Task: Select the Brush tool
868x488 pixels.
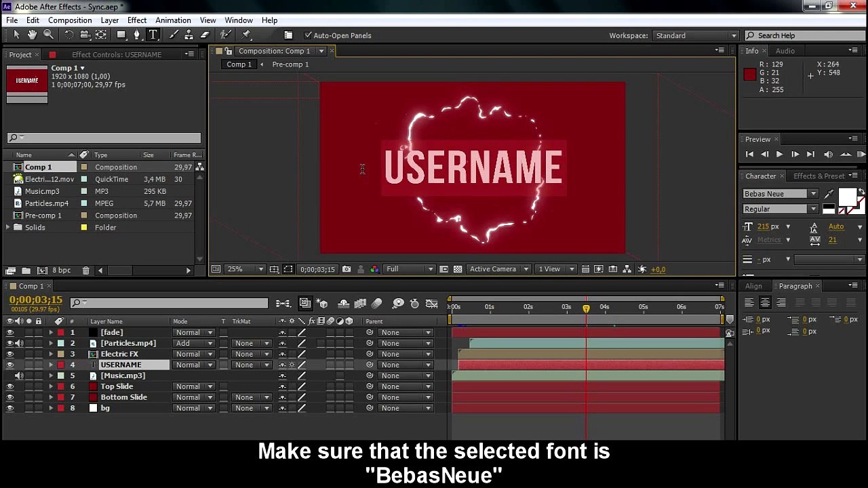Action: tap(174, 35)
